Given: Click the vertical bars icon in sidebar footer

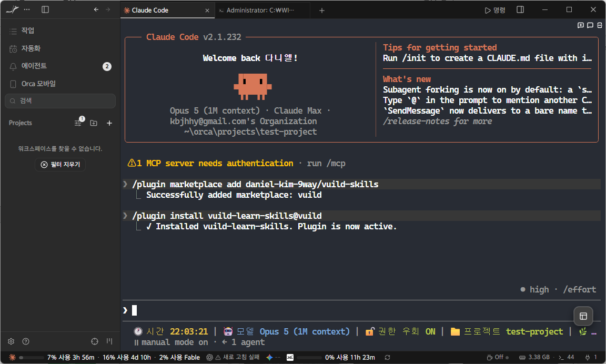Looking at the screenshot, I should coord(109,341).
